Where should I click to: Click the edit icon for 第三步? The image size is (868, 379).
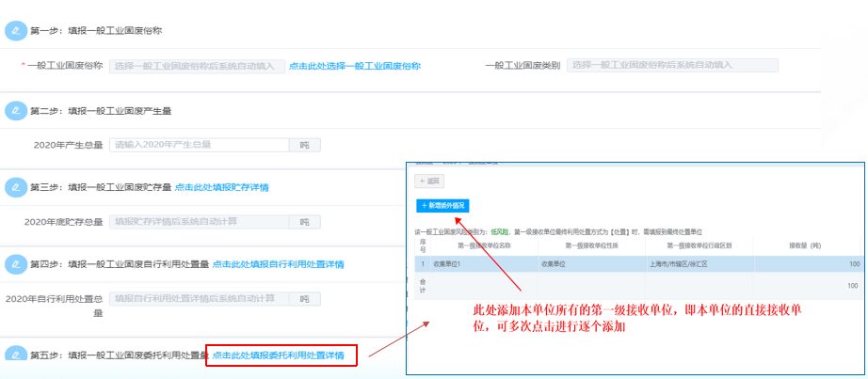click(x=16, y=187)
